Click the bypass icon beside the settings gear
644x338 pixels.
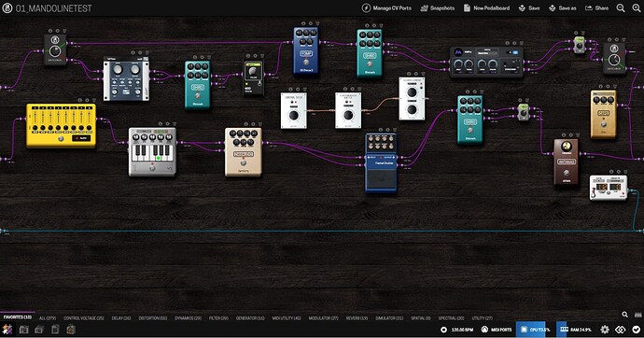[x=620, y=330]
